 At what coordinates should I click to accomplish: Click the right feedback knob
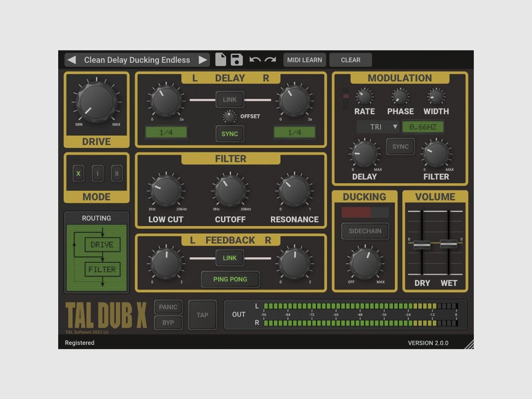tap(294, 263)
